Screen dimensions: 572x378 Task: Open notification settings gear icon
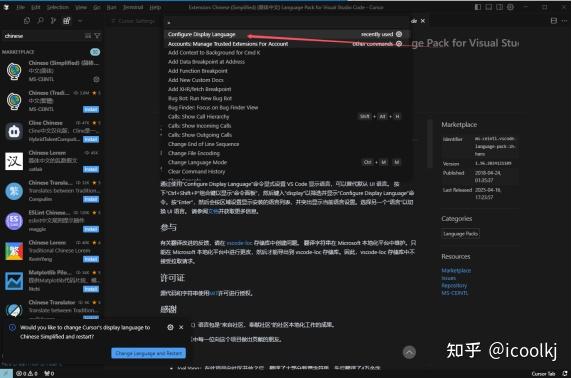[170, 327]
